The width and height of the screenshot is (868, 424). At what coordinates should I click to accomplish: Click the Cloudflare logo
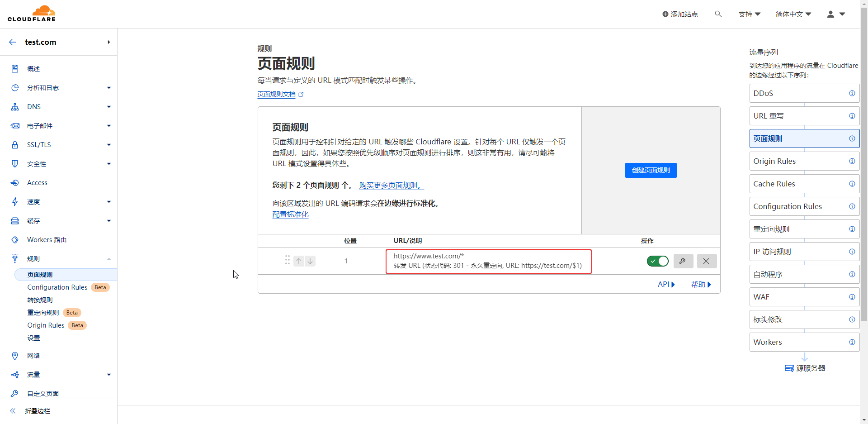pyautogui.click(x=32, y=14)
